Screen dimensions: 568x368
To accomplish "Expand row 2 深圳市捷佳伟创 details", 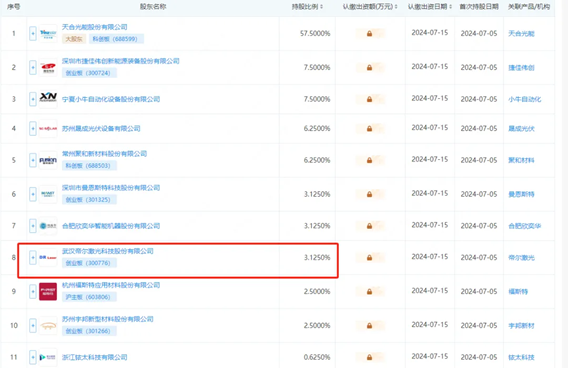I will tap(33, 67).
